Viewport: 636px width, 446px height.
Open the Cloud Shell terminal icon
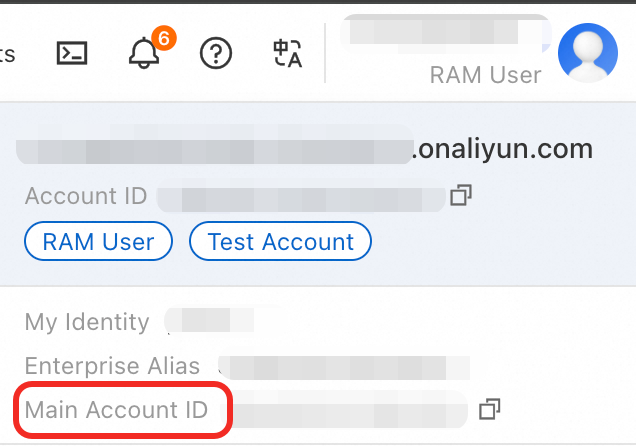click(72, 53)
